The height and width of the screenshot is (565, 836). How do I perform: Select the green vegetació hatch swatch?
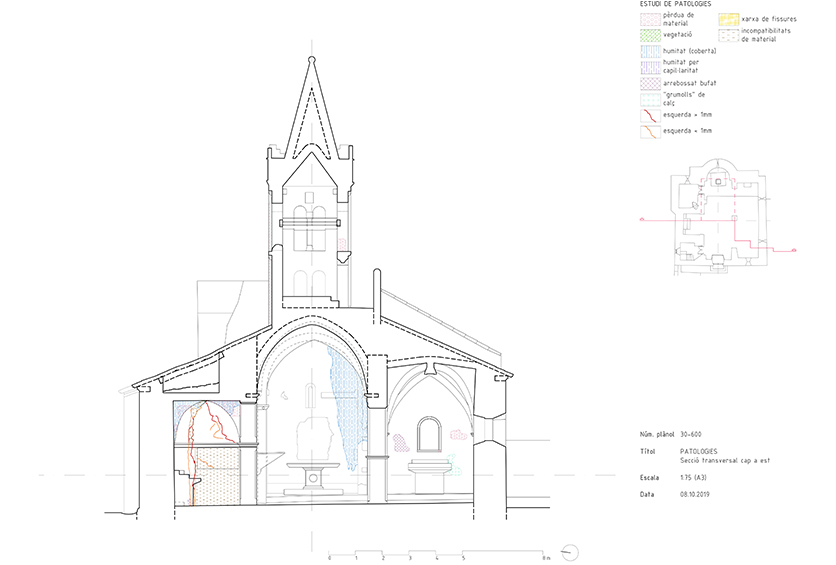tap(651, 33)
